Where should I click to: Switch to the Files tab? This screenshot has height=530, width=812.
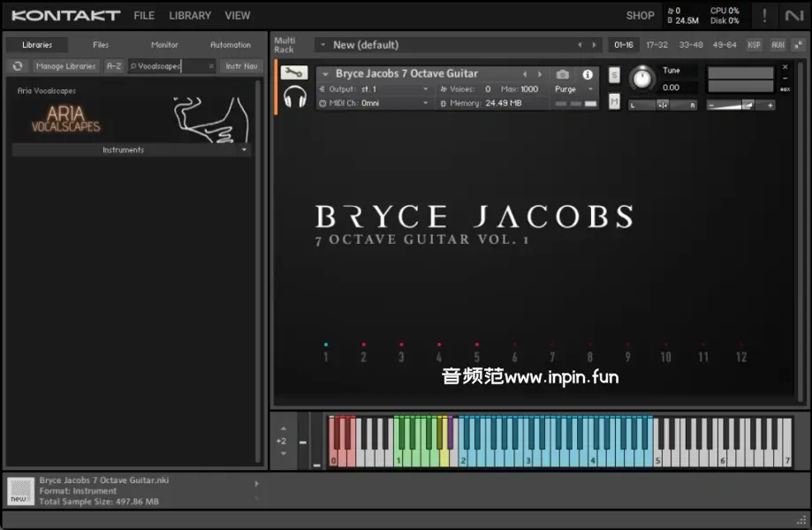pos(101,45)
